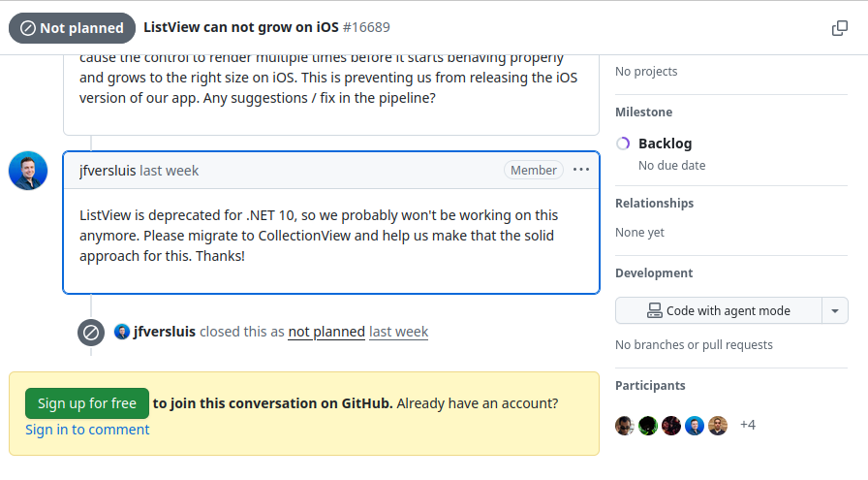This screenshot has height=480, width=868.
Task: Open the last participant avatar before +4
Action: [718, 426]
